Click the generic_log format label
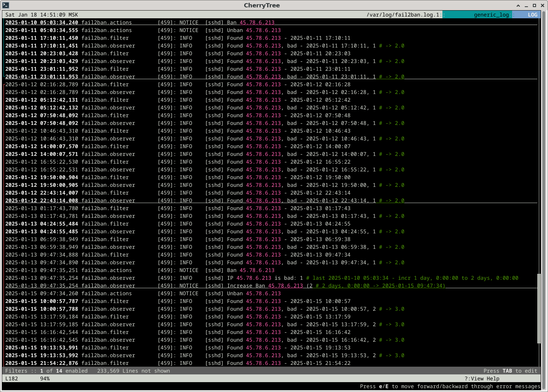Screen dimensions: 548x392 [491, 15]
